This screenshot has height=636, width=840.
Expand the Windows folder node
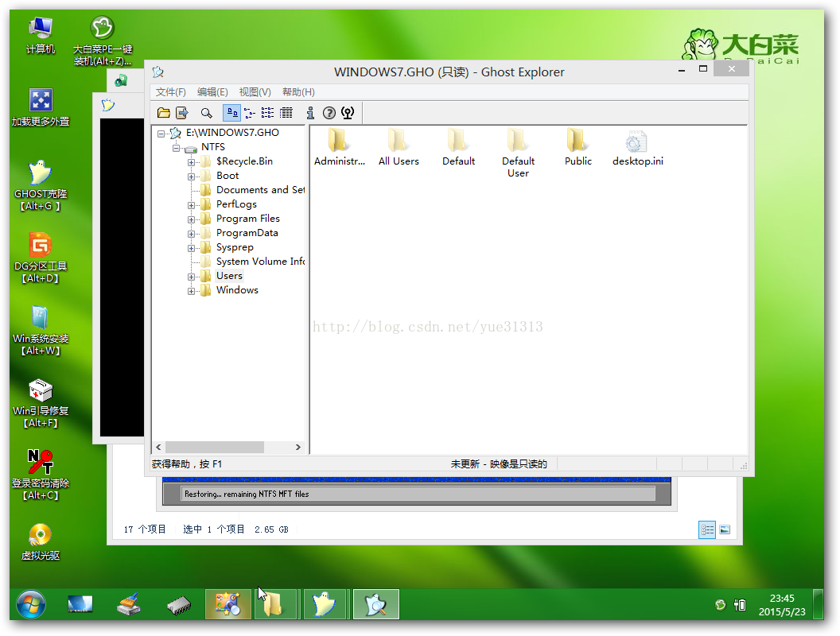click(191, 291)
